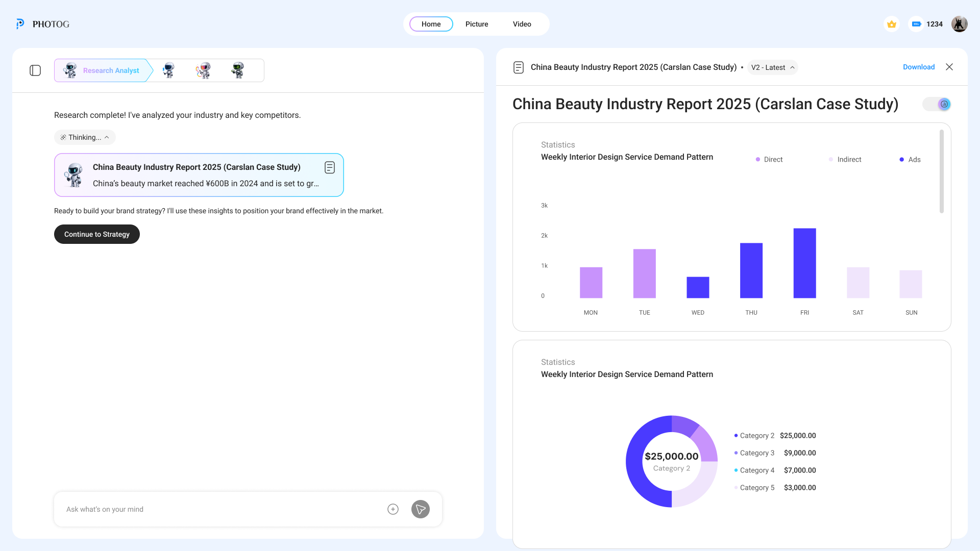Click Continue to Strategy button
This screenshot has width=980, height=551.
[97, 234]
